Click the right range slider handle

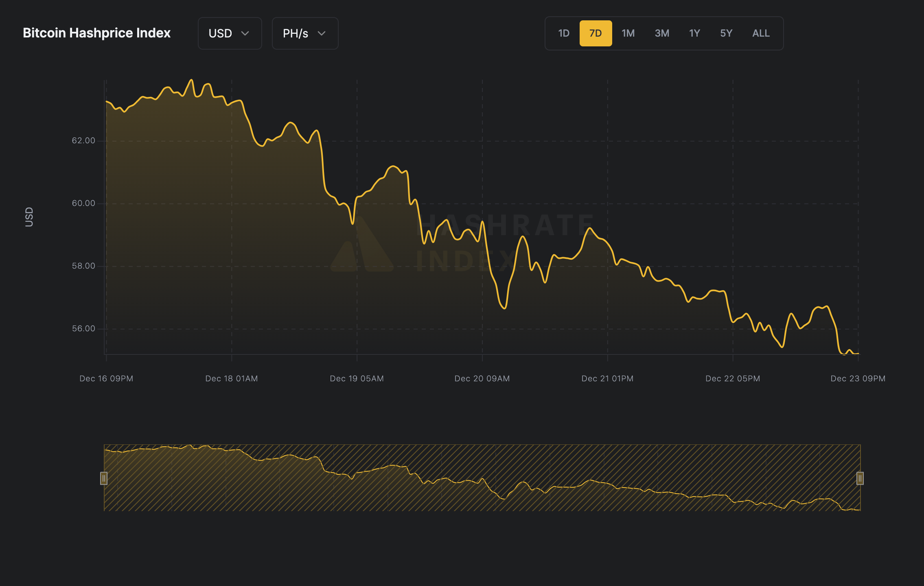[x=860, y=478]
